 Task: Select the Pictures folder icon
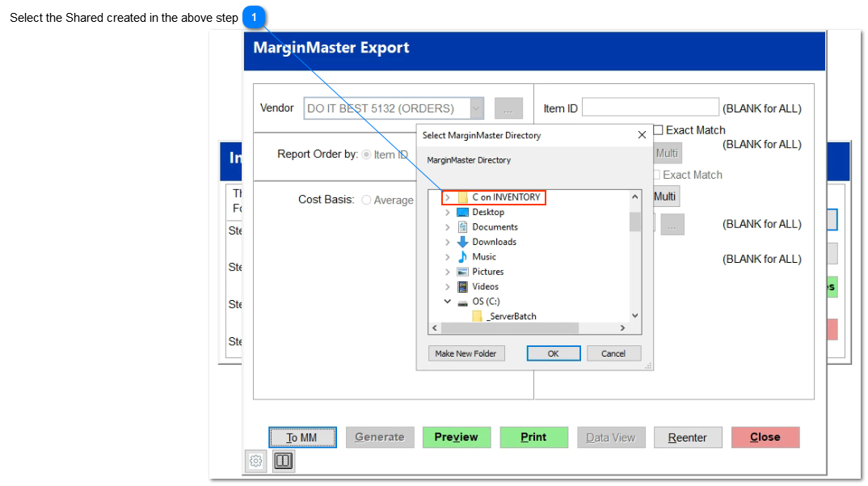click(463, 272)
